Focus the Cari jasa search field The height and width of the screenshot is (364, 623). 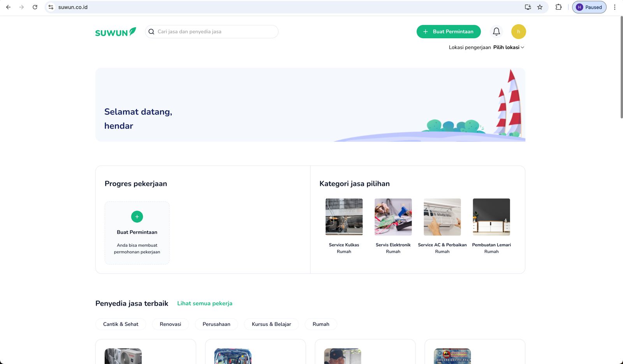214,32
